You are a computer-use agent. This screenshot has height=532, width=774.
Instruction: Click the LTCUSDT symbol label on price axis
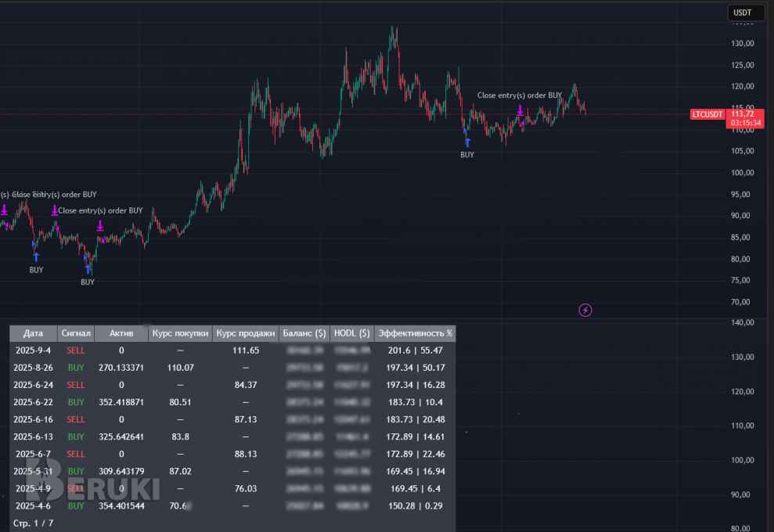point(707,114)
